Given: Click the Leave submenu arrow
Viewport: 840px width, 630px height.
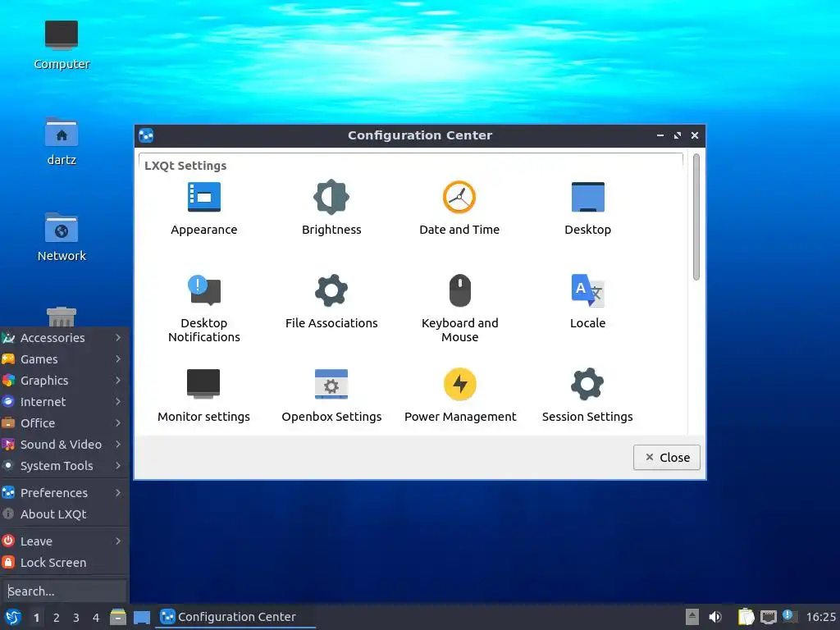Looking at the screenshot, I should click(118, 541).
